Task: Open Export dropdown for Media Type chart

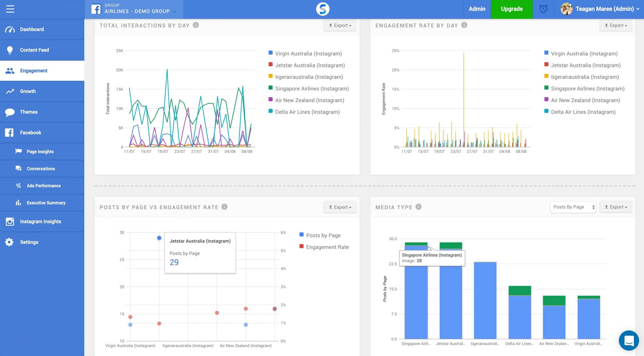Action: point(616,207)
